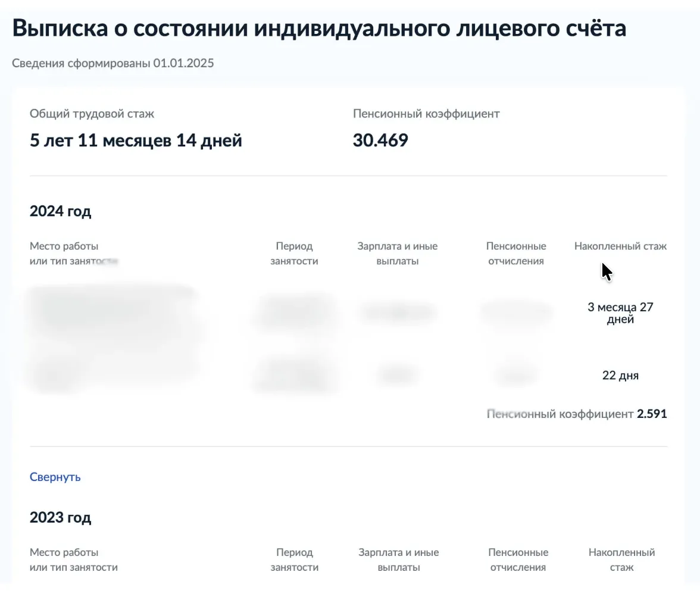Collapse the section using the Свернуть link
The width and height of the screenshot is (700, 600).
[x=55, y=477]
